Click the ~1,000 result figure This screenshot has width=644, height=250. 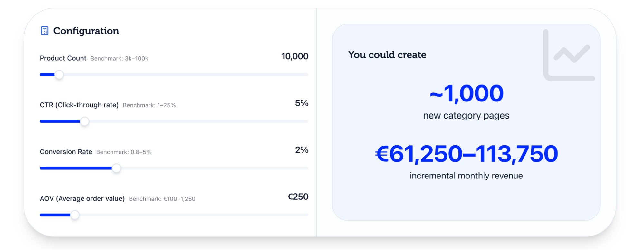(466, 93)
